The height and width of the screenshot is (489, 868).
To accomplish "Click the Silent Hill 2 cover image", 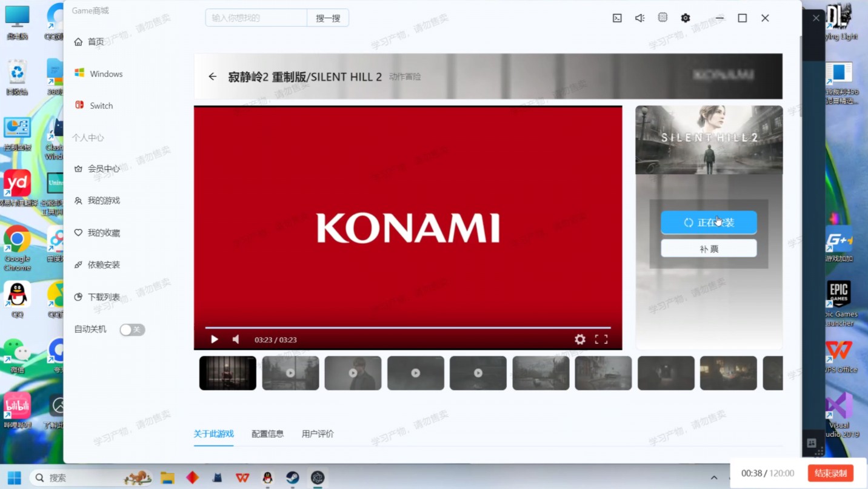I will point(709,140).
